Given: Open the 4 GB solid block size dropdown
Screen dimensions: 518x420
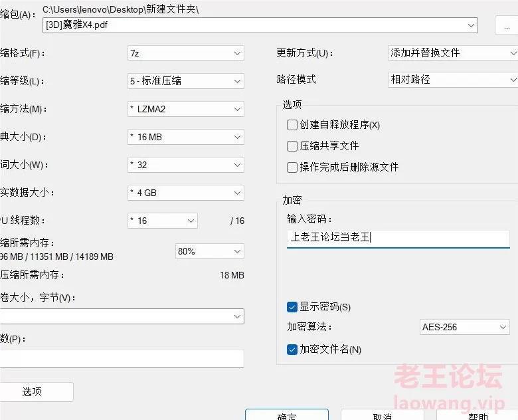Looking at the screenshot, I should [186, 193].
